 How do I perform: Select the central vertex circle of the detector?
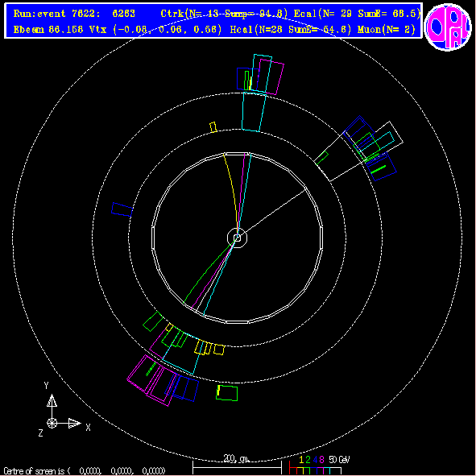pyautogui.click(x=237, y=238)
